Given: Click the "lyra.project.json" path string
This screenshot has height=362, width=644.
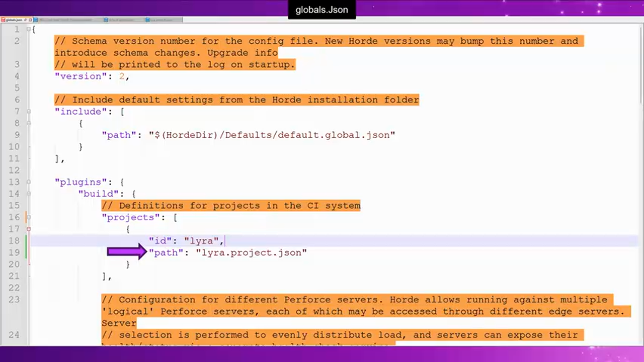Looking at the screenshot, I should click(252, 252).
